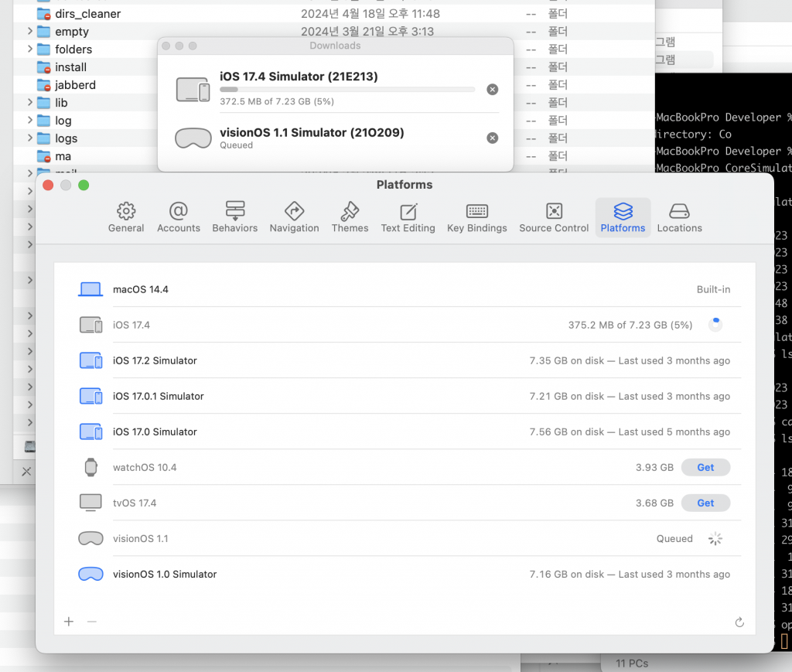Select the iOS 17.2 Simulator row label
The width and height of the screenshot is (792, 672).
[x=155, y=360]
